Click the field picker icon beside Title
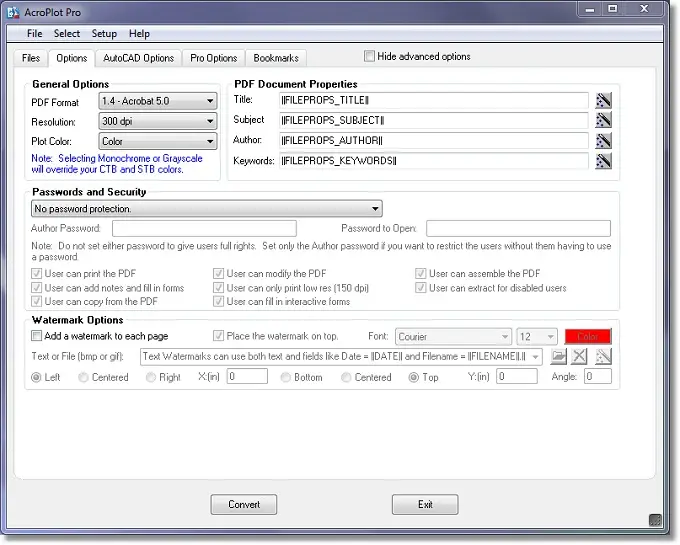This screenshot has height=545, width=680. tap(603, 101)
